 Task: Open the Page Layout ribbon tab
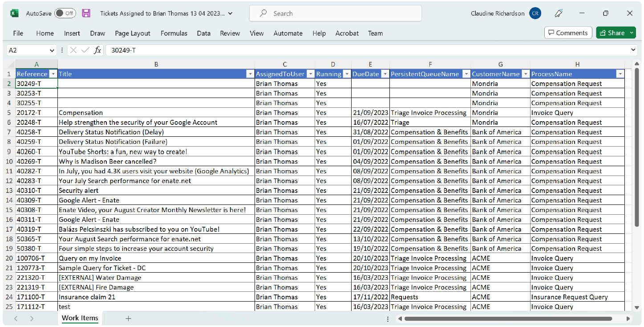133,33
